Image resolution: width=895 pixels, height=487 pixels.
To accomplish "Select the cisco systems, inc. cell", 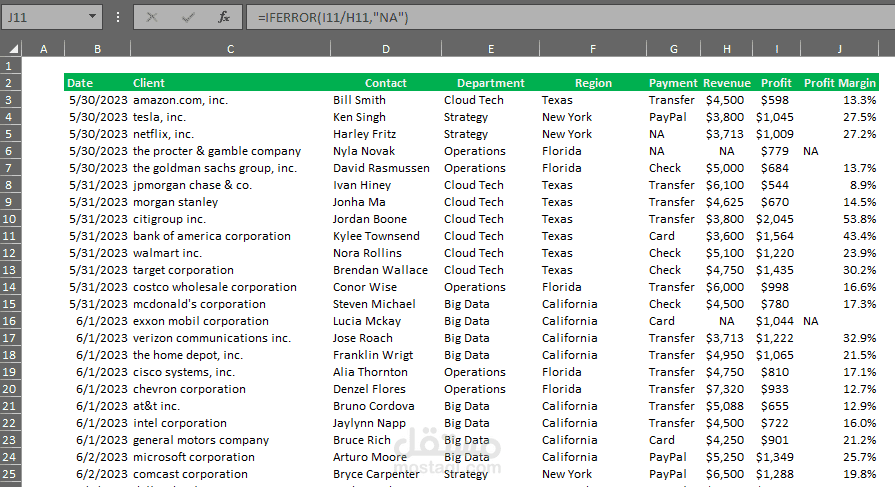I will tap(231, 372).
